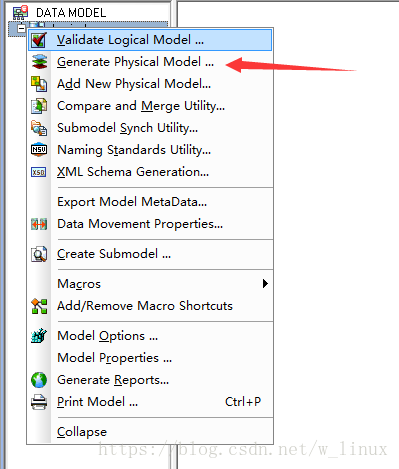Choose Generate Physical Model menu text
This screenshot has width=399, height=469.
pyautogui.click(x=135, y=62)
